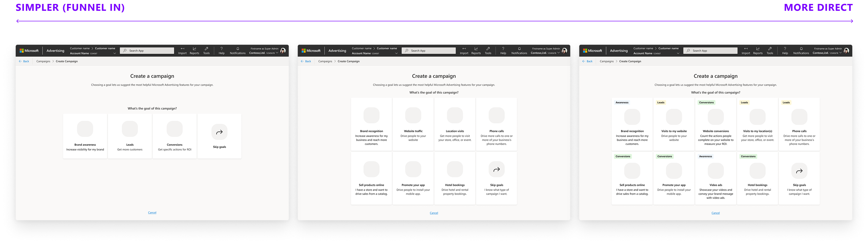The image size is (868, 244).
Task: Pick Promote your app in right mockup
Action: coord(674,178)
